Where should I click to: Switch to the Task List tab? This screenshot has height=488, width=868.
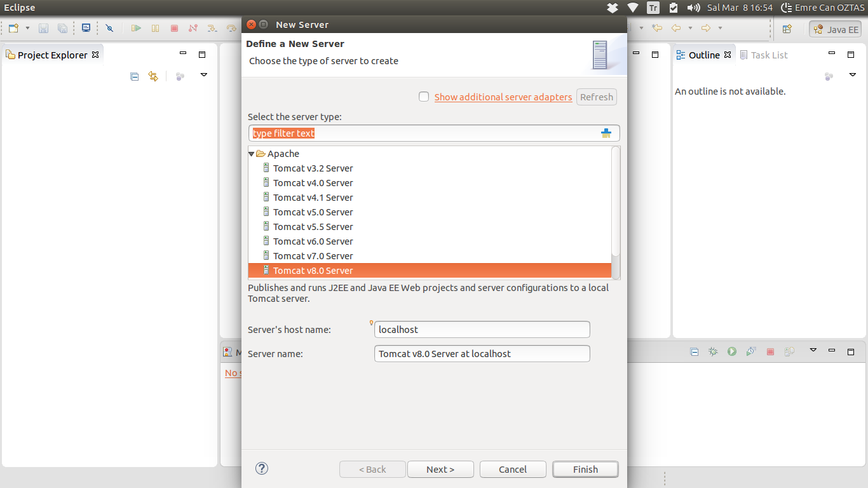(x=764, y=55)
